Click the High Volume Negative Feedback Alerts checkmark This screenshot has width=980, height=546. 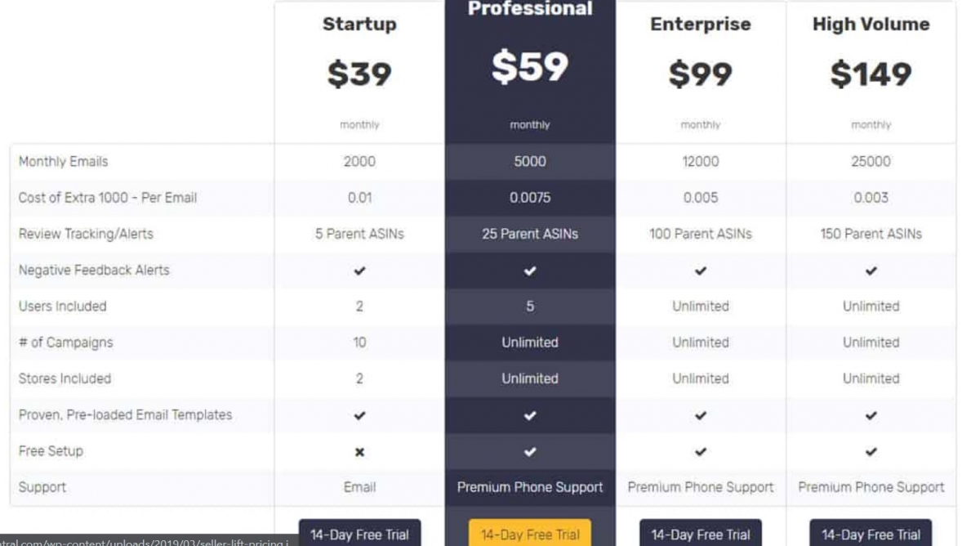coord(871,271)
